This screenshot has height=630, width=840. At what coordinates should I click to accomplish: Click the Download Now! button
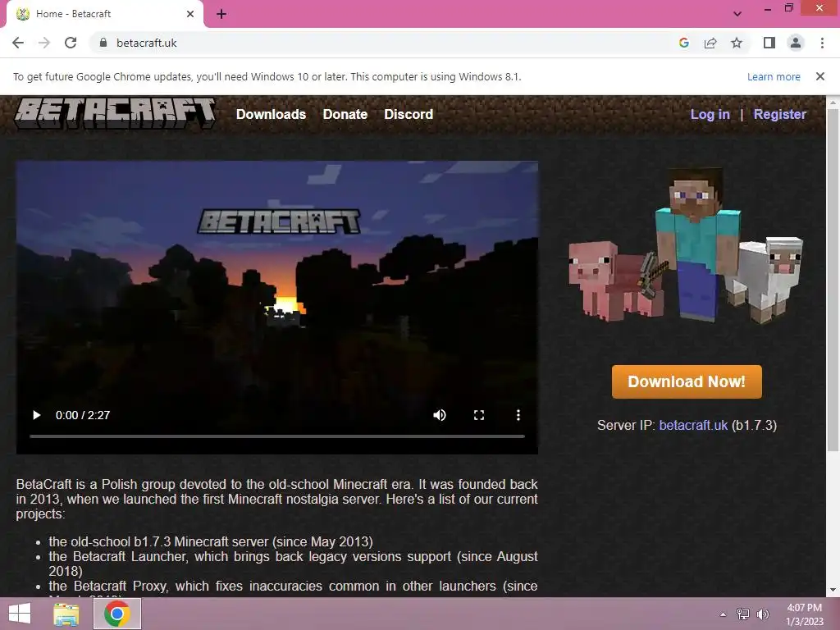click(x=687, y=381)
